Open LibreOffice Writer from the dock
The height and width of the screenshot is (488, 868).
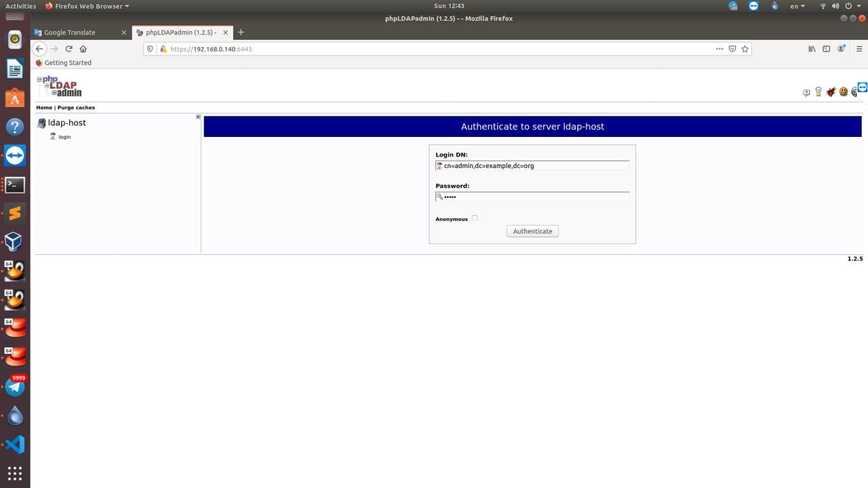15,68
